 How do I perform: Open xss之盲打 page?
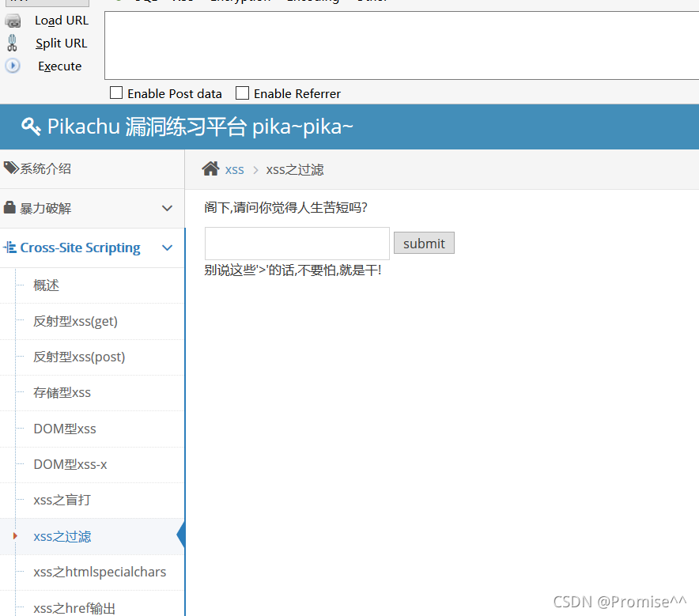93,500
